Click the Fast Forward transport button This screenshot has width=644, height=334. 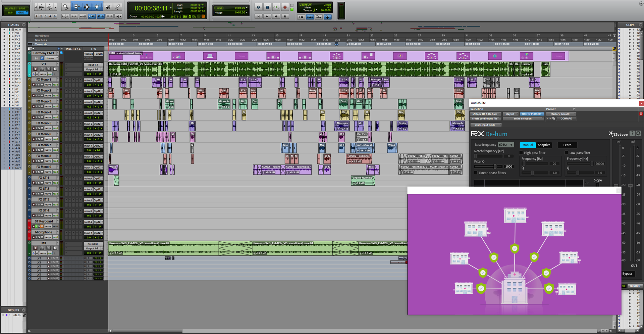pos(276,16)
